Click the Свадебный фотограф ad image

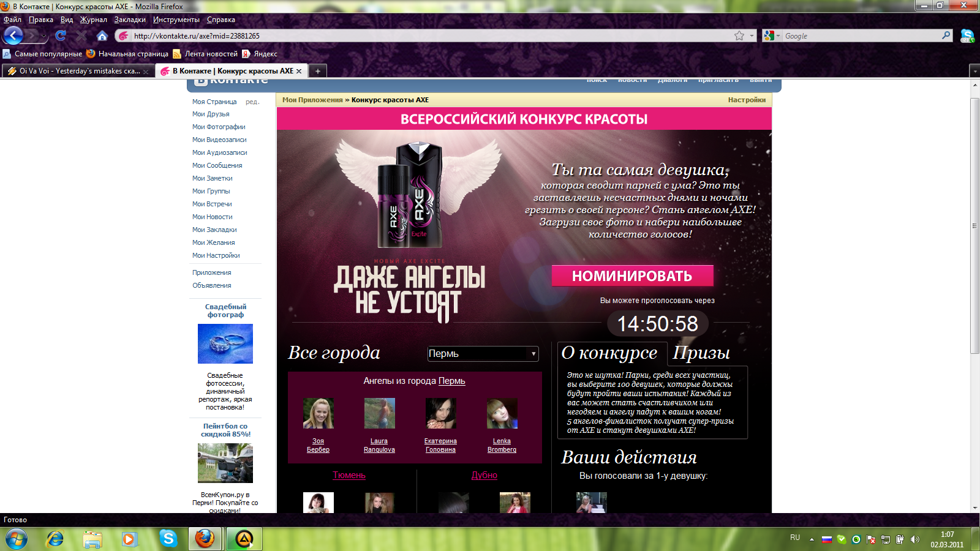click(225, 343)
